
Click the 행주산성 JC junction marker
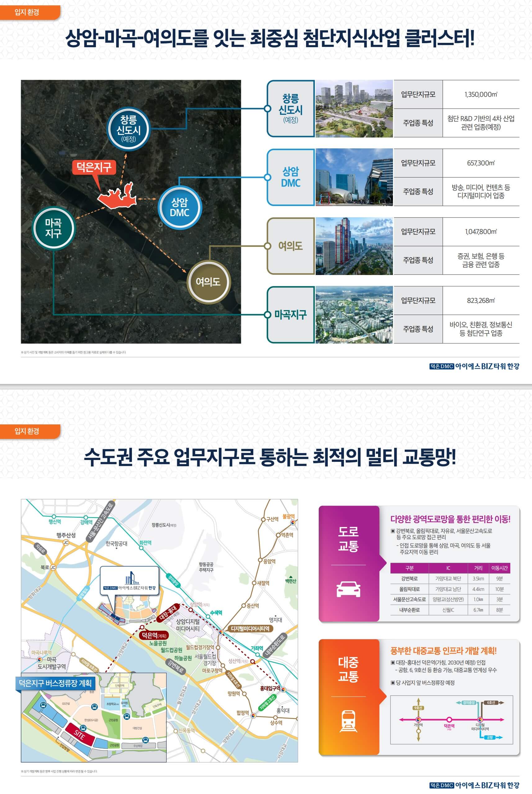click(x=66, y=543)
